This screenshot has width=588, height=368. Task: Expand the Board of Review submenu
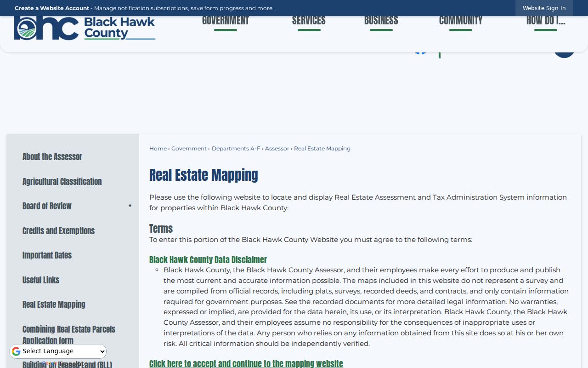coord(130,206)
